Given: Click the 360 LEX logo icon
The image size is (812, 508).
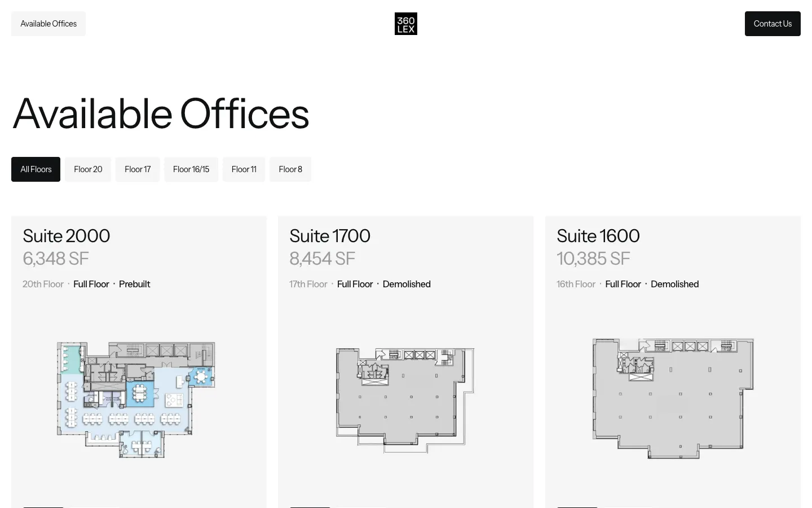Looking at the screenshot, I should click(x=406, y=24).
